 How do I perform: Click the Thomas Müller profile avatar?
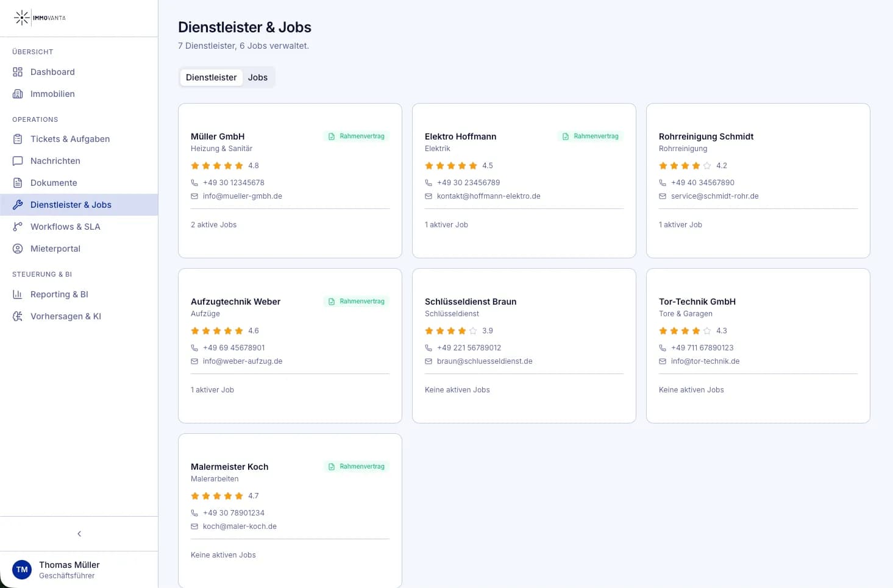(22, 569)
